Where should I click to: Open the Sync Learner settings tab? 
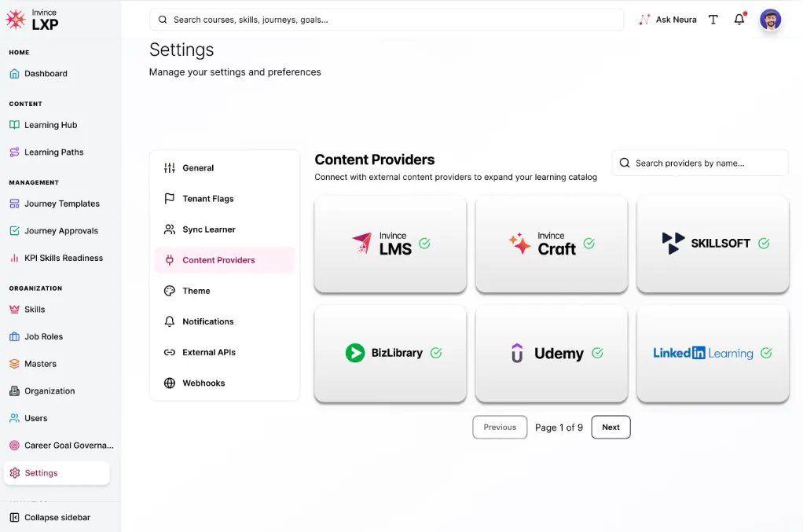(224, 229)
